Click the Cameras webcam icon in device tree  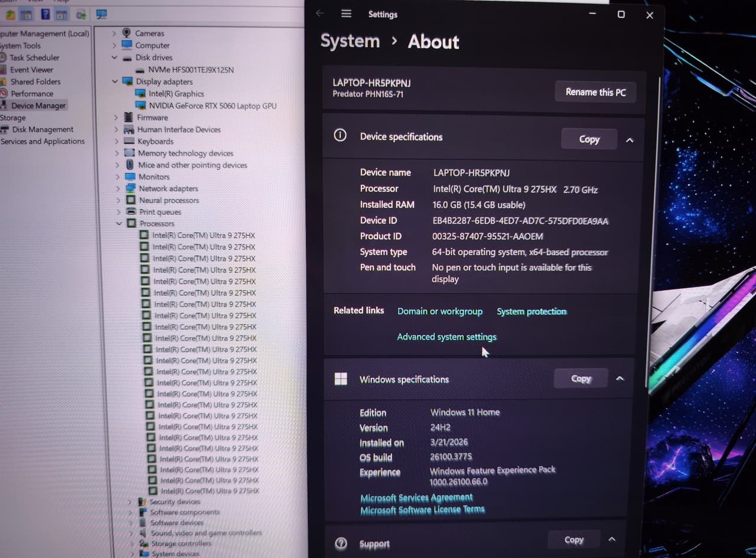click(x=127, y=33)
